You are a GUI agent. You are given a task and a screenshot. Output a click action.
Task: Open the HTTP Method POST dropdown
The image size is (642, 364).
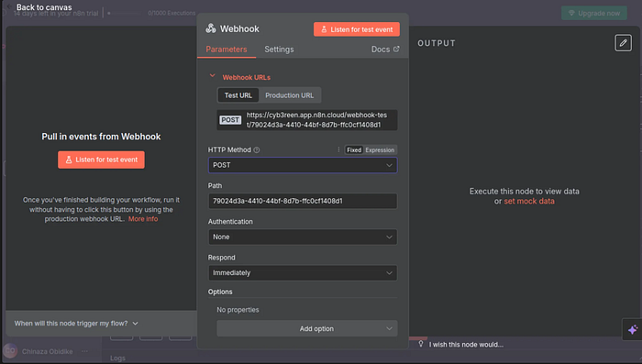tap(303, 165)
